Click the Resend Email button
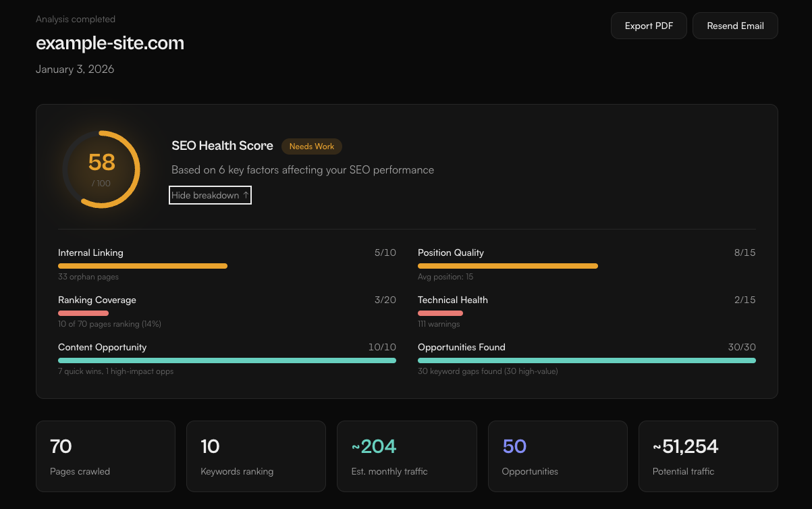Viewport: 812px width, 509px height. [735, 26]
